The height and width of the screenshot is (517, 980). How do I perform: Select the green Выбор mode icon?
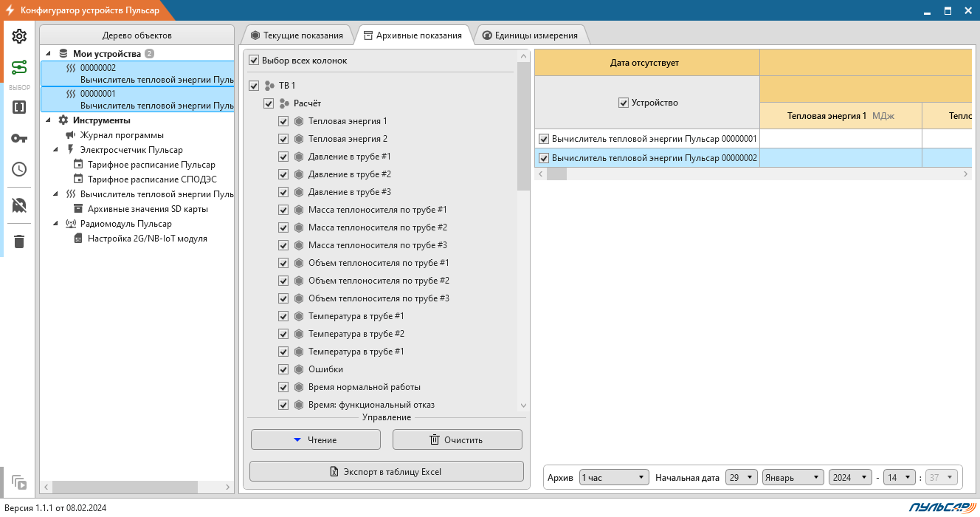(19, 68)
